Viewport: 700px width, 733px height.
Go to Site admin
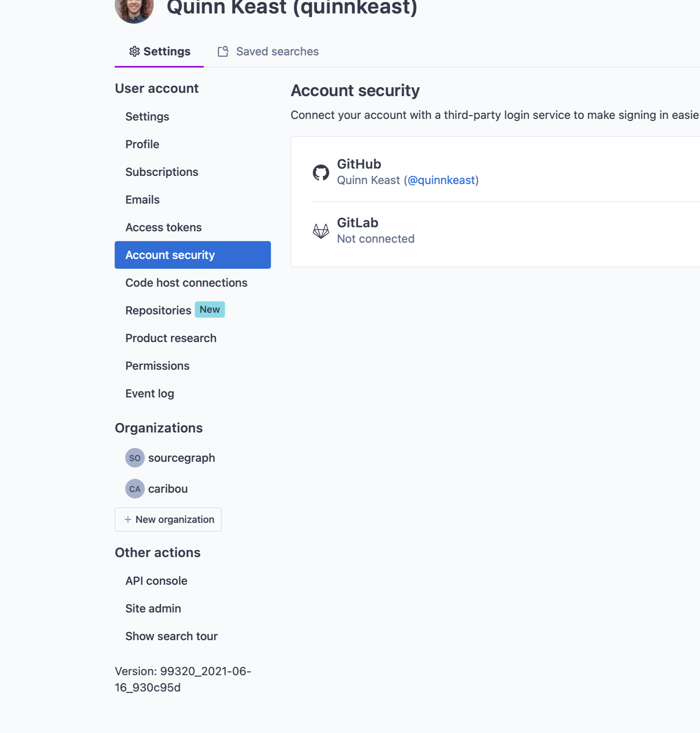153,608
